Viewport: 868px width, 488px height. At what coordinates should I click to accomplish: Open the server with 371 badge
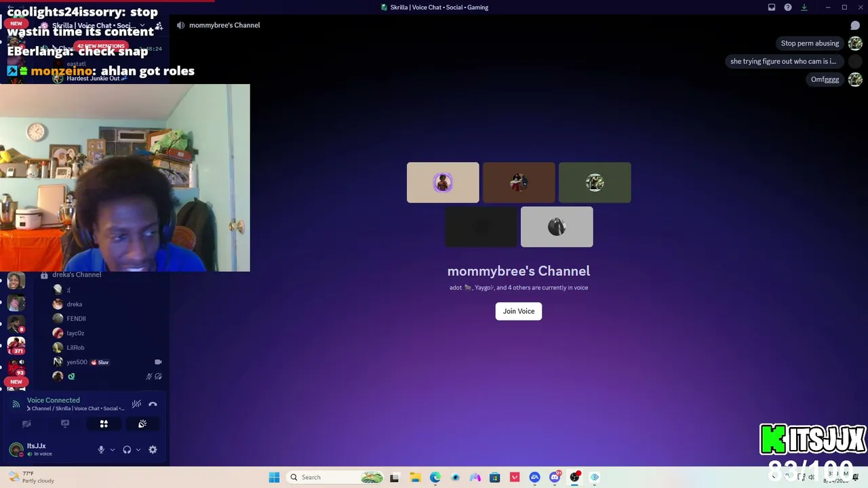[16, 345]
